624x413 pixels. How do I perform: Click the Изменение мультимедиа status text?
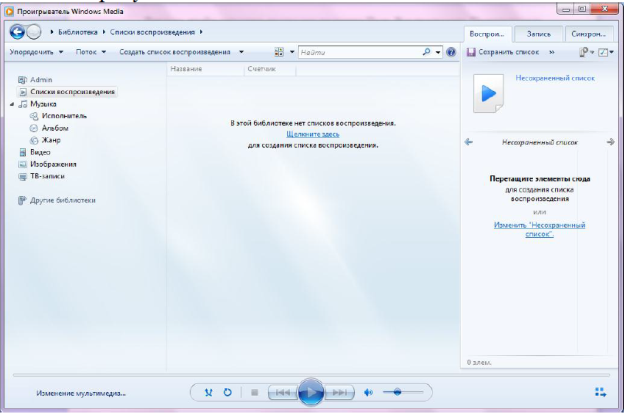pyautogui.click(x=81, y=394)
